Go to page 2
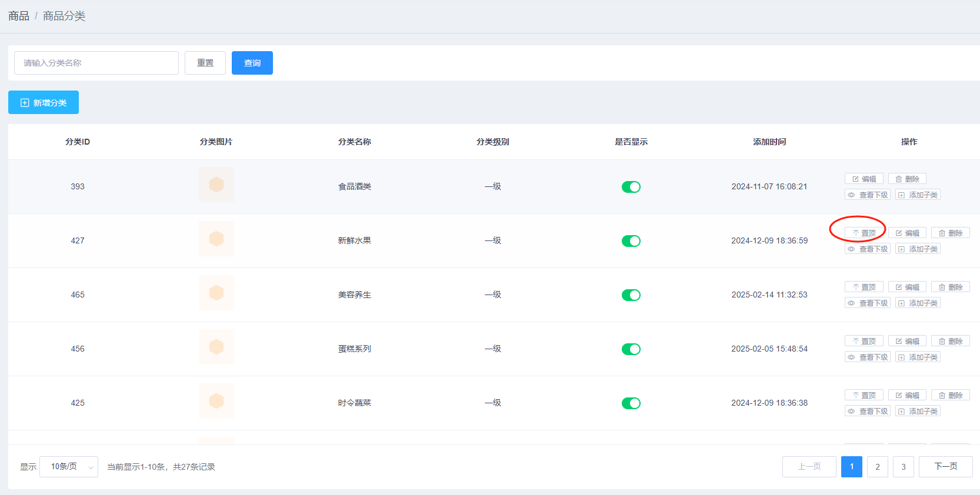Viewport: 980px width, 495px height. 877,467
